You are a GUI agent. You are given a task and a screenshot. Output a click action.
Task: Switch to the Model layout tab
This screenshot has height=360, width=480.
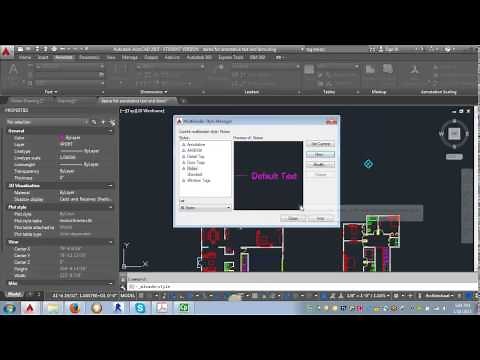click(14, 295)
